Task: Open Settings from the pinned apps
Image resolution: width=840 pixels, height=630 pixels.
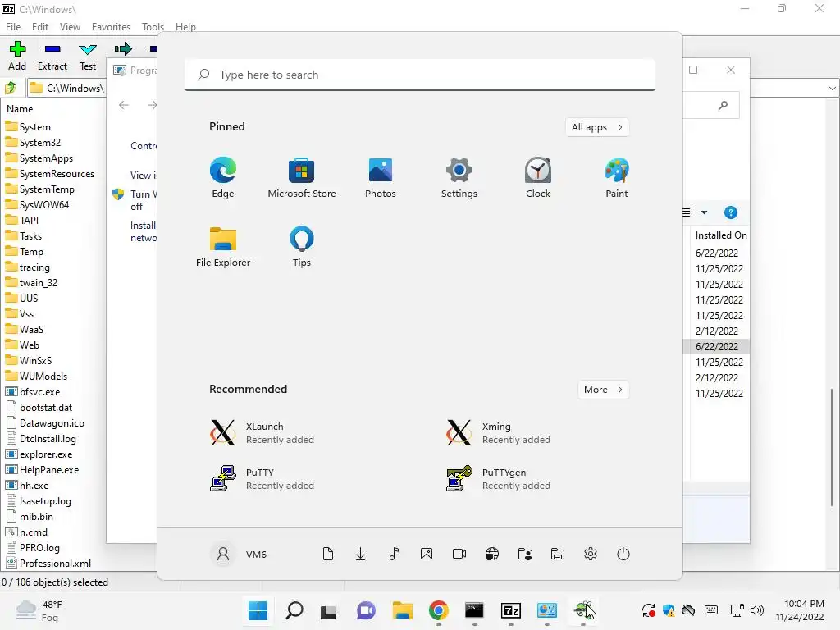Action: click(x=459, y=178)
